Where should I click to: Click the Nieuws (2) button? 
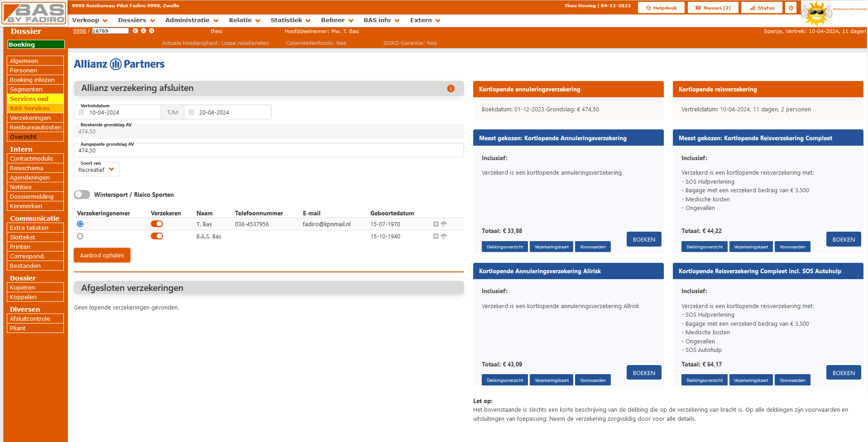[x=713, y=8]
